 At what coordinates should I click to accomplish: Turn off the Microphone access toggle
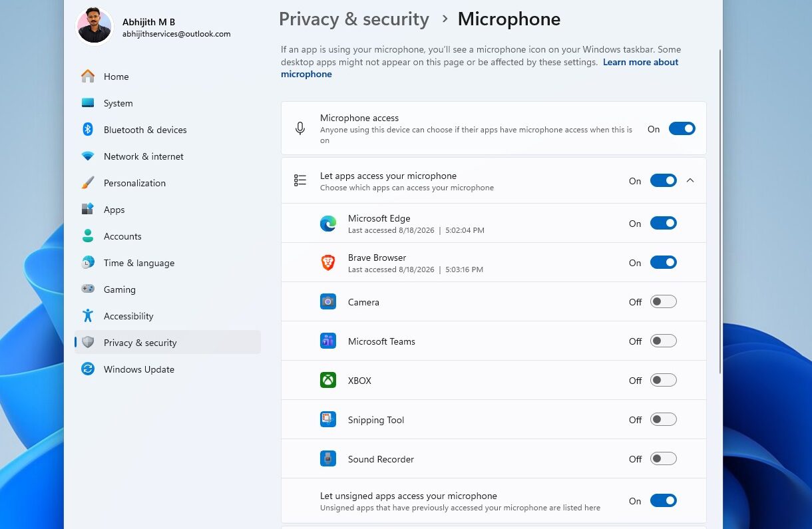click(x=682, y=128)
